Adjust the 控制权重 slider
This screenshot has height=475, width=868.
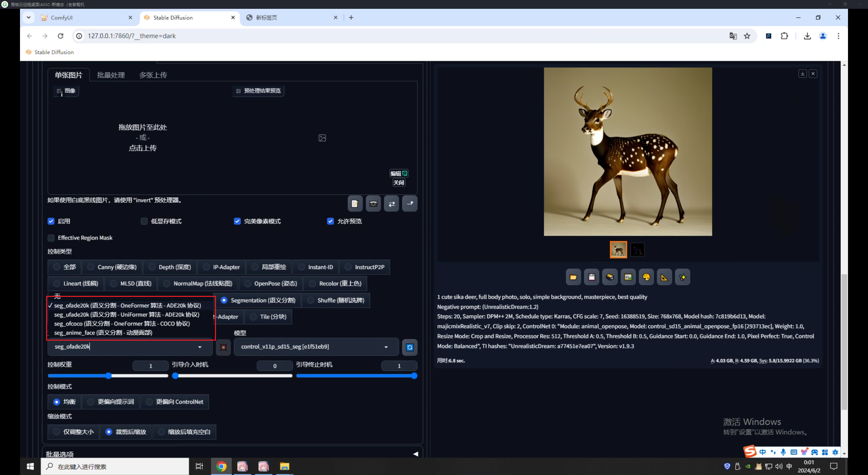click(x=108, y=376)
